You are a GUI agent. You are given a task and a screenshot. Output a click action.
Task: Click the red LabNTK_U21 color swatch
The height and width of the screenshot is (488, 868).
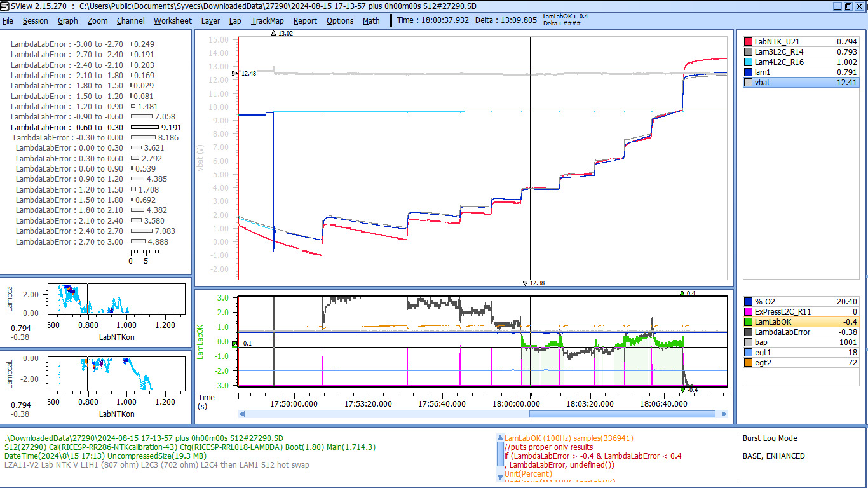click(749, 41)
